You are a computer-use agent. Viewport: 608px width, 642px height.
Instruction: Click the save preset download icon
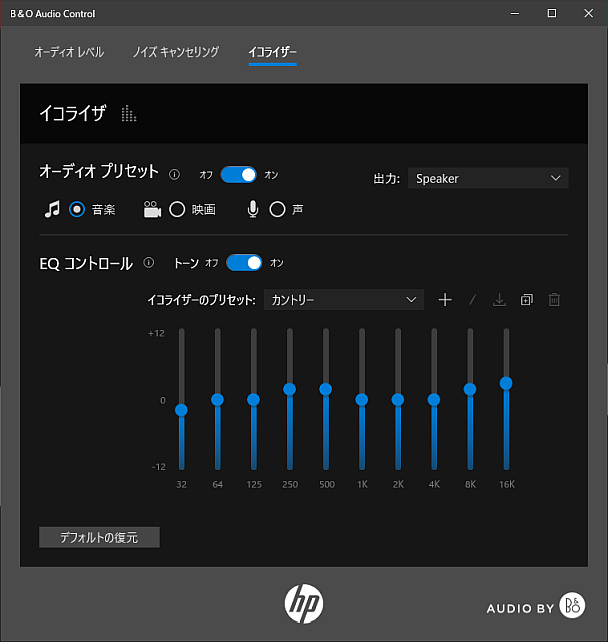coord(499,300)
